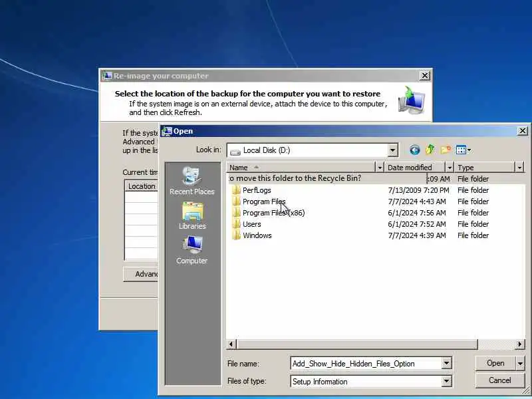Image resolution: width=532 pixels, height=399 pixels.
Task: Open Computer in the sidebar
Action: [192, 251]
